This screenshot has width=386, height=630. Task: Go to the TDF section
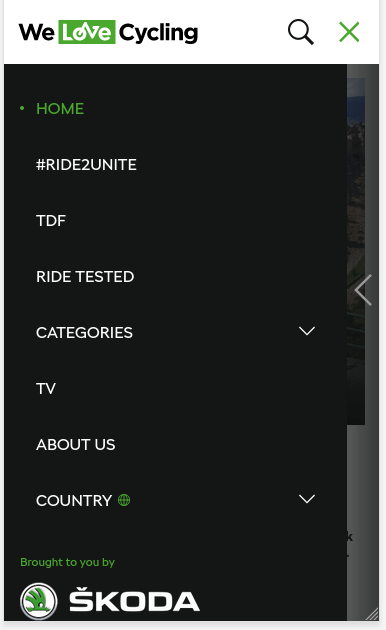(x=51, y=221)
